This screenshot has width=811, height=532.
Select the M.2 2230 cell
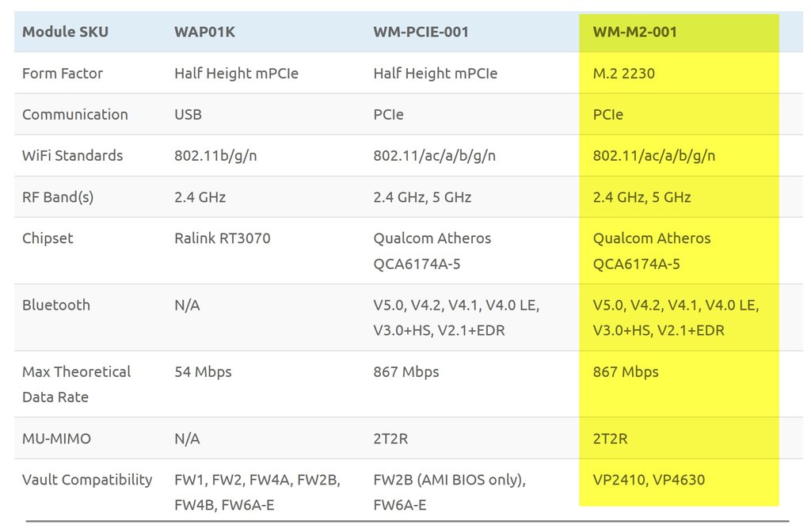623,74
